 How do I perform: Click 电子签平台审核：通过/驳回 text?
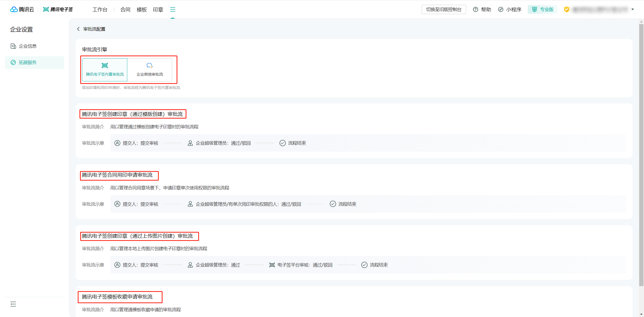[x=305, y=265]
